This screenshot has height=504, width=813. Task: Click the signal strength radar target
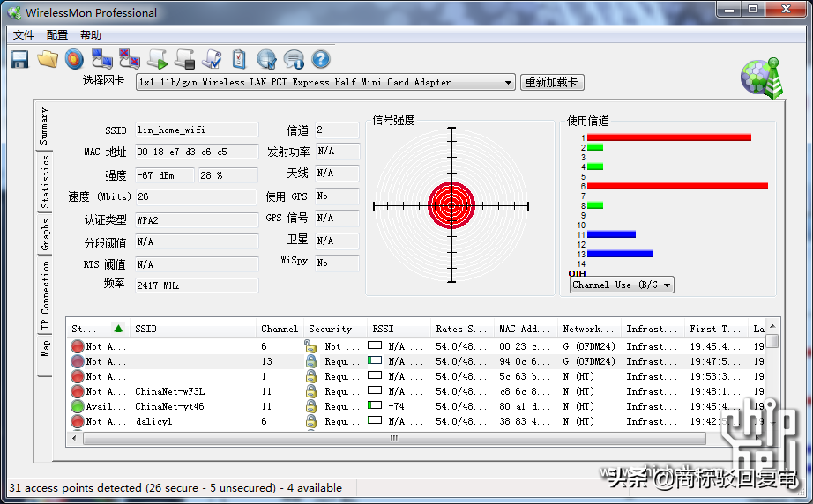pyautogui.click(x=451, y=205)
